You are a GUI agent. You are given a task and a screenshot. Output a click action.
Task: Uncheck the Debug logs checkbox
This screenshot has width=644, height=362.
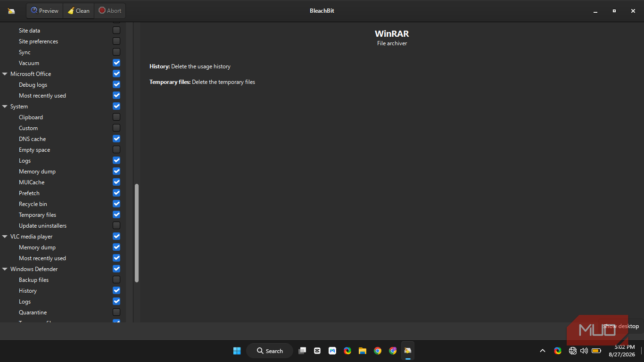(116, 84)
